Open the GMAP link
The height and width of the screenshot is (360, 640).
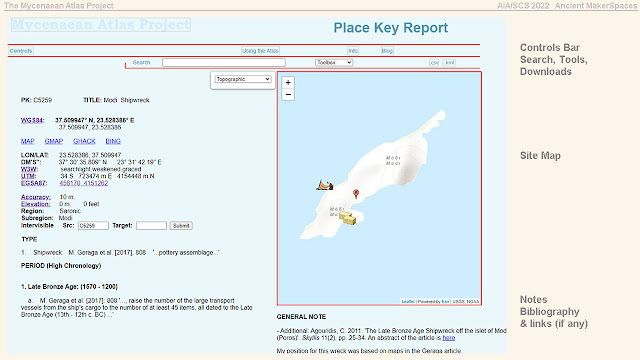[54, 141]
